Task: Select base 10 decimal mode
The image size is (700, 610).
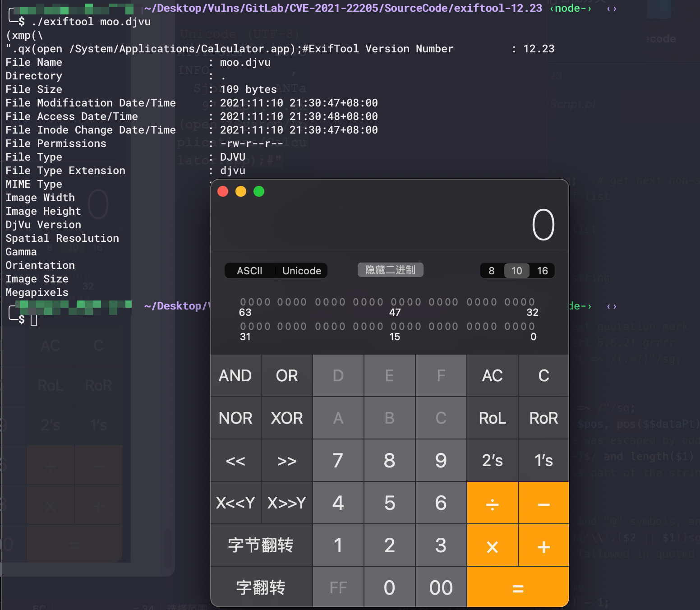Action: point(516,271)
